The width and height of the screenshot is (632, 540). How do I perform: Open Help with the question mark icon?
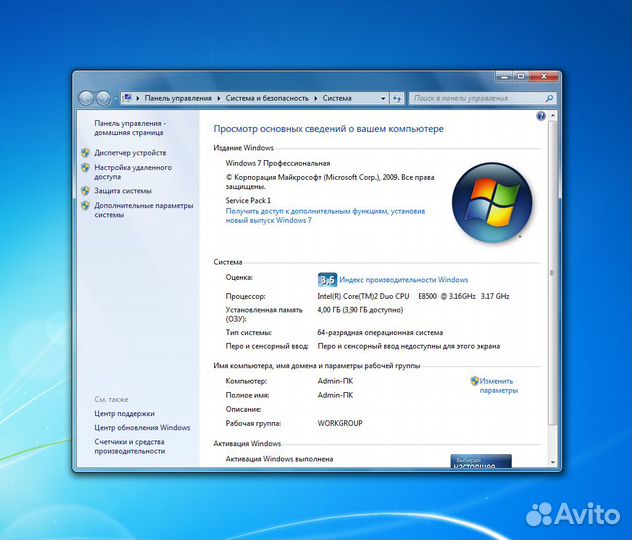tap(541, 116)
